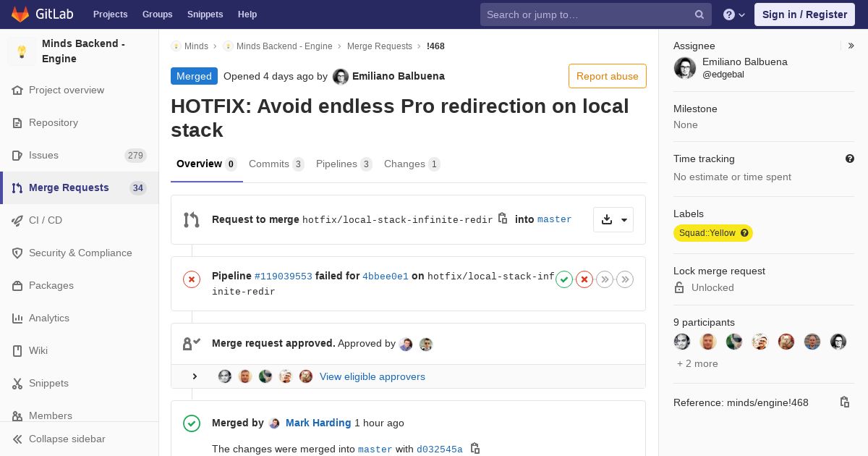Click View eligible approvers link
Image resolution: width=868 pixels, height=456 pixels.
[373, 376]
